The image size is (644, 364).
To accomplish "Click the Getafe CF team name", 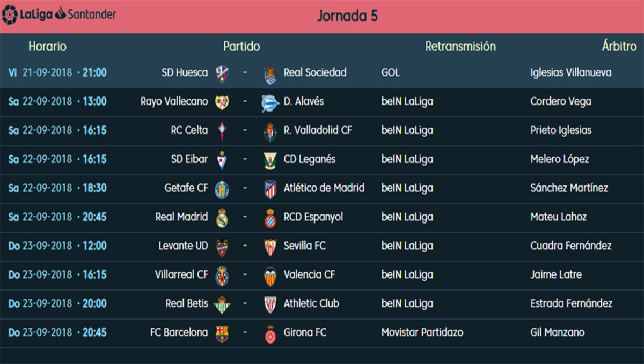I will point(186,188).
